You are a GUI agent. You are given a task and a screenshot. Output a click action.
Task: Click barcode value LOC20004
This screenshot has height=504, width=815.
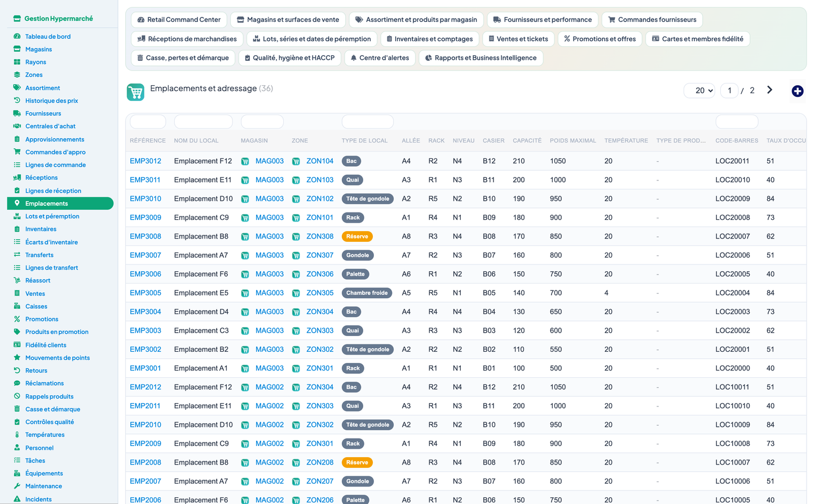733,293
